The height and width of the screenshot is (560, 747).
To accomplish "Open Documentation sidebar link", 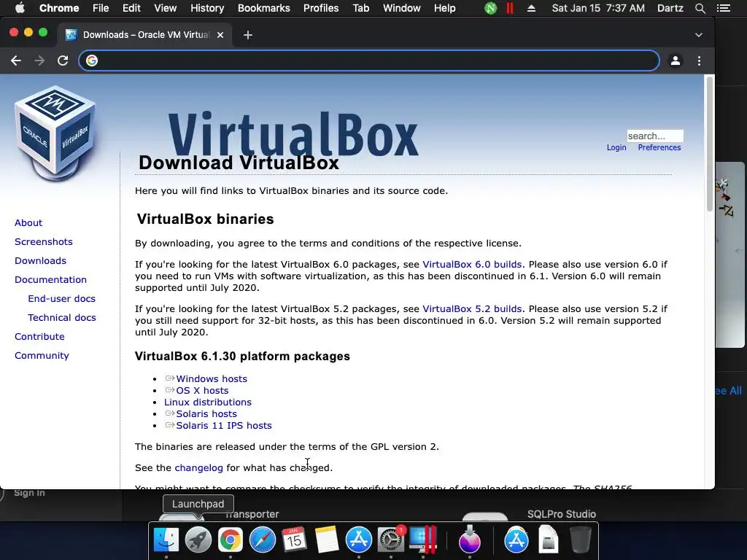I will coord(50,280).
